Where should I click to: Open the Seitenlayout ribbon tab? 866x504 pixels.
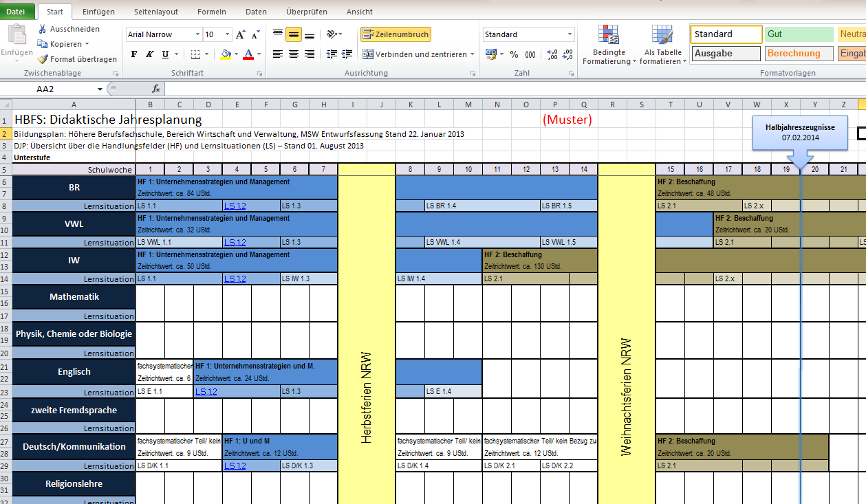click(x=156, y=12)
